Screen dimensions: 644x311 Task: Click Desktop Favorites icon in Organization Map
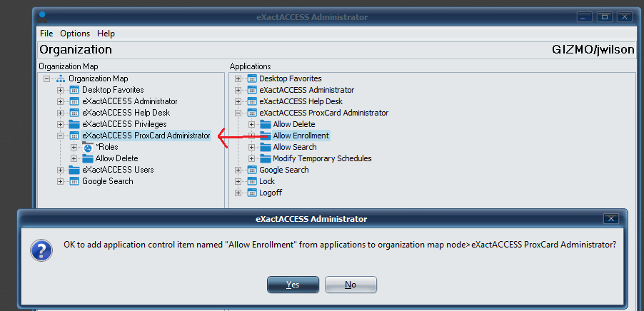(74, 90)
